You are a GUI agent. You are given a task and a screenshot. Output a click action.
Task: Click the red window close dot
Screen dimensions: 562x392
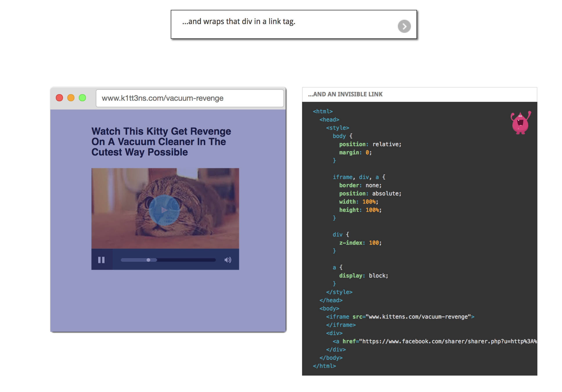click(60, 98)
